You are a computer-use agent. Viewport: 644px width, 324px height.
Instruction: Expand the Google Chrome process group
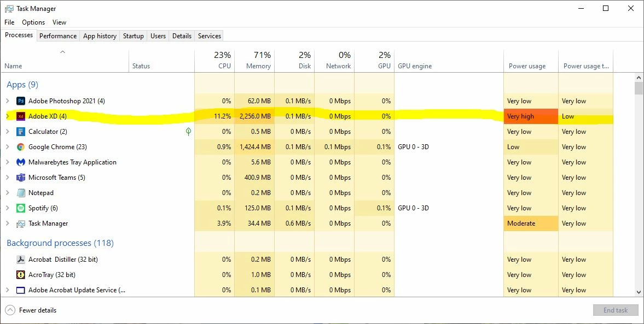point(8,147)
